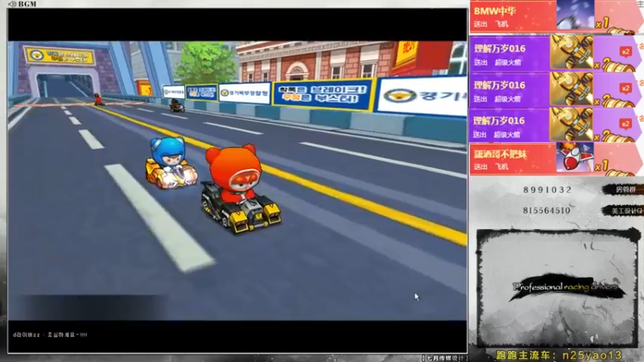Click the red airplane icon beside 潇洒哥不把妹

[x=575, y=158]
